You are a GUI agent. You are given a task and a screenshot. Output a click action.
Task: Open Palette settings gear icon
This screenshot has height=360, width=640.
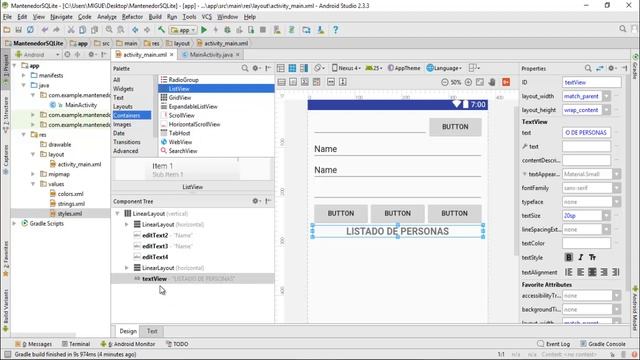coord(256,68)
